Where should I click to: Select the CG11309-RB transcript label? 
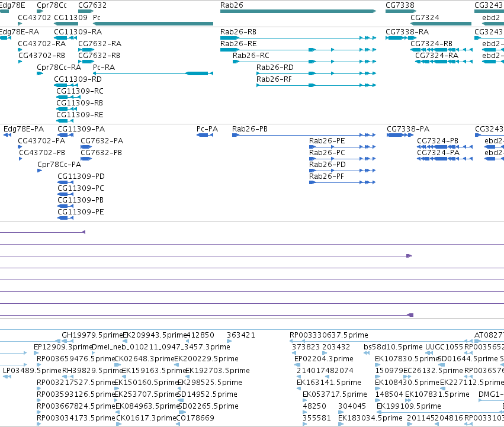pos(79,103)
